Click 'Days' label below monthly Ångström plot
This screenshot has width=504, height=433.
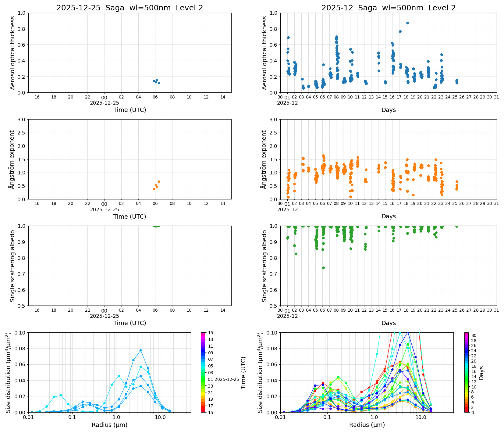388,216
